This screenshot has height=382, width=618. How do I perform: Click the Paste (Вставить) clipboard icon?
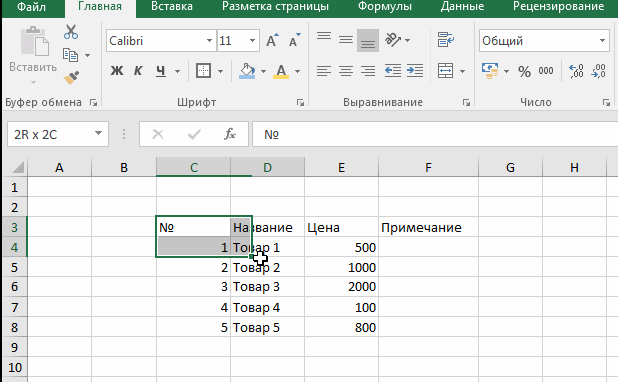click(x=34, y=41)
